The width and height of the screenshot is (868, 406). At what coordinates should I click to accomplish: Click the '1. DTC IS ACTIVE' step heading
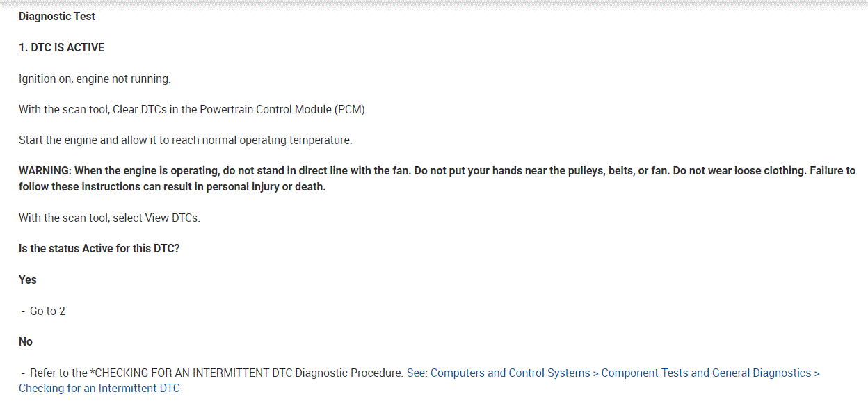pos(61,48)
